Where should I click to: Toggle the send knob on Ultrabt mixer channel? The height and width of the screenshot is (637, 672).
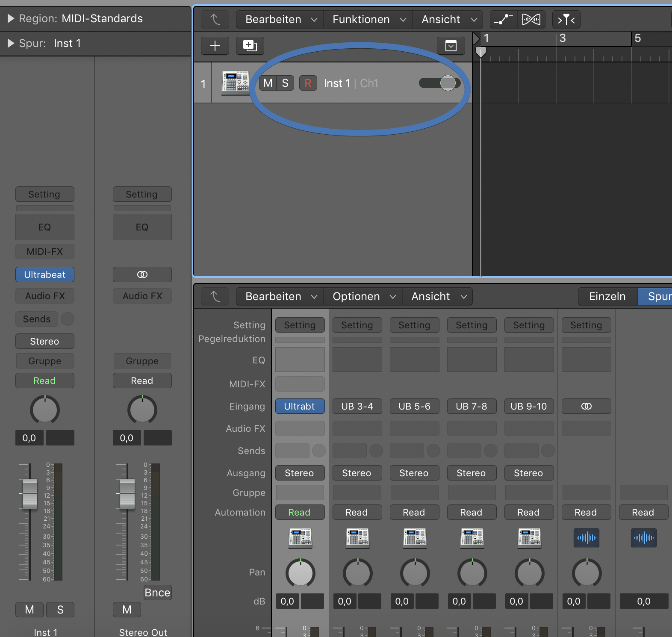[319, 451]
